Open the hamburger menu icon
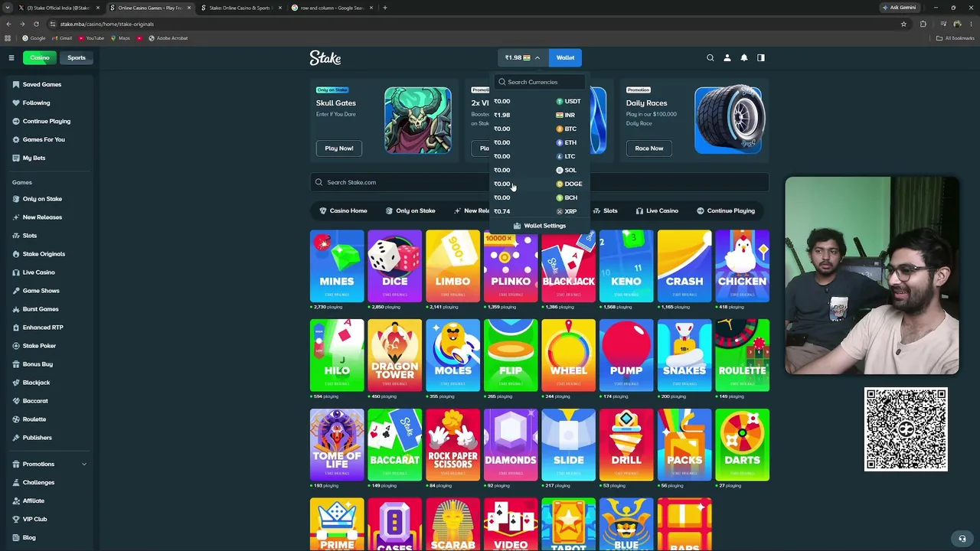 11,57
